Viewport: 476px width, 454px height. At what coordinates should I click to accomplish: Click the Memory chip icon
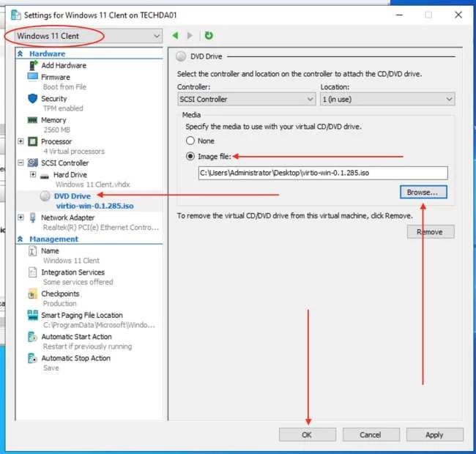point(32,120)
